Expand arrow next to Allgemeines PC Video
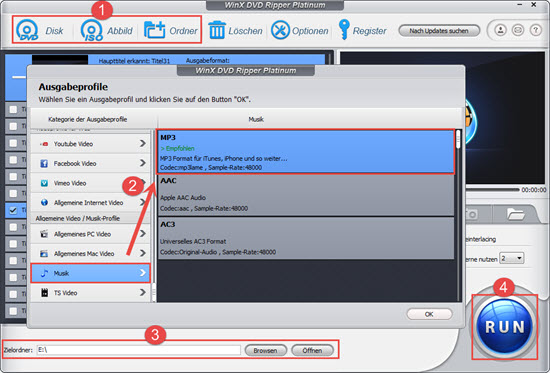Image resolution: width=550 pixels, height=373 pixels. 142,234
